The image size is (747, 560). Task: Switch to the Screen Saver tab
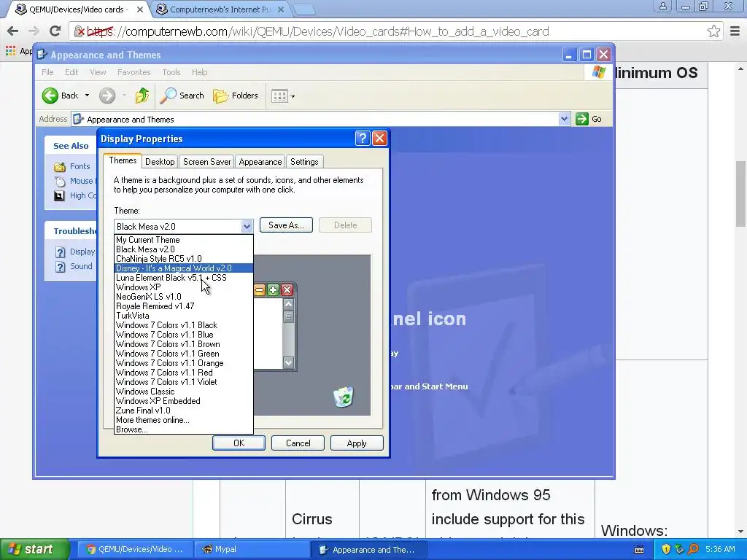(206, 162)
